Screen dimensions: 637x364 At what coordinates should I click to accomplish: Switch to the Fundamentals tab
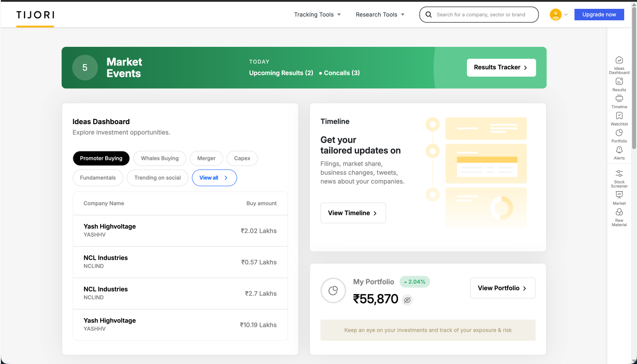[98, 178]
